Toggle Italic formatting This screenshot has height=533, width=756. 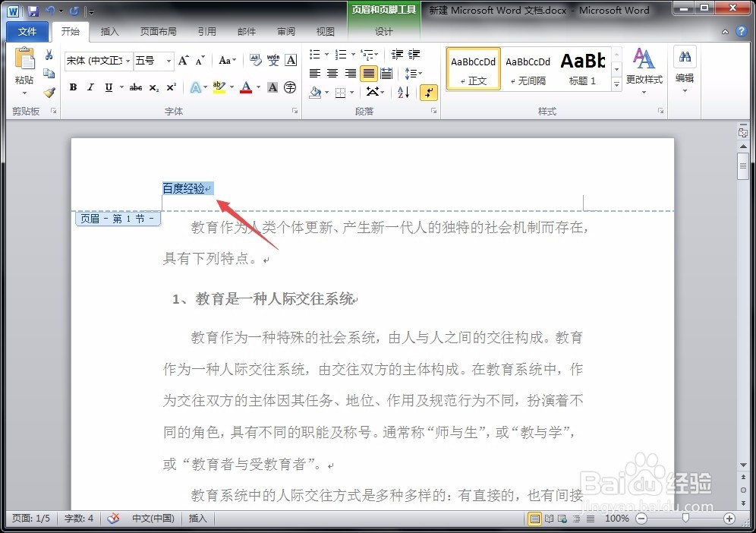(90, 87)
